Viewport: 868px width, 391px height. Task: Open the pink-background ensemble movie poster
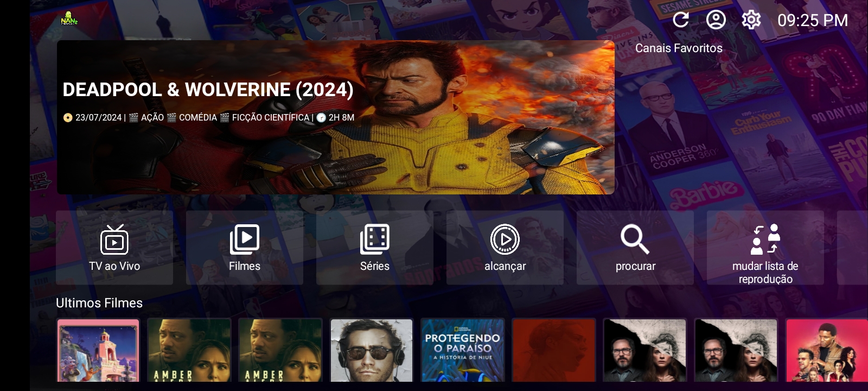tap(827, 350)
